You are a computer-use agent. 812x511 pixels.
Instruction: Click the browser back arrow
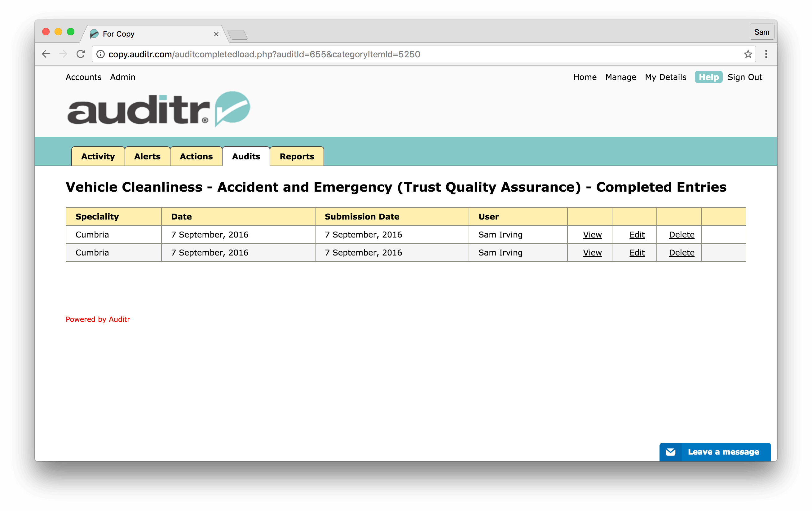coord(46,54)
